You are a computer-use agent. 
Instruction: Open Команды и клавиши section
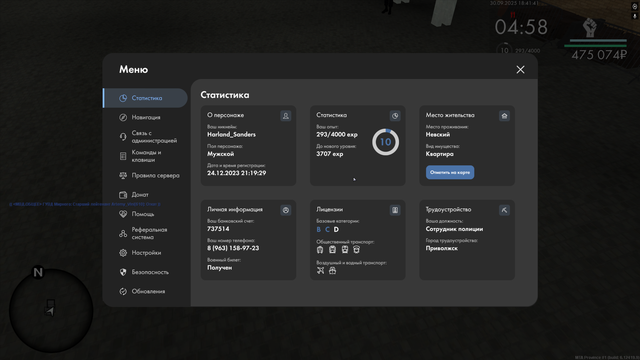coord(145,156)
